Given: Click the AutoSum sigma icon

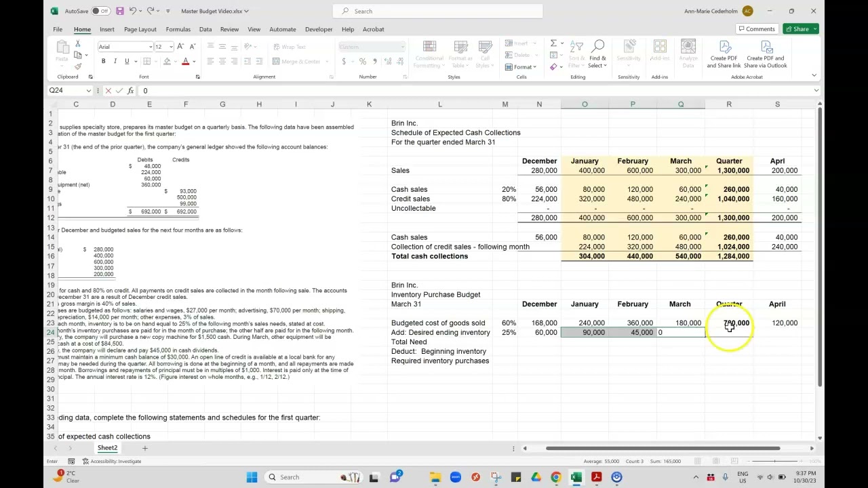Looking at the screenshot, I should pos(553,43).
